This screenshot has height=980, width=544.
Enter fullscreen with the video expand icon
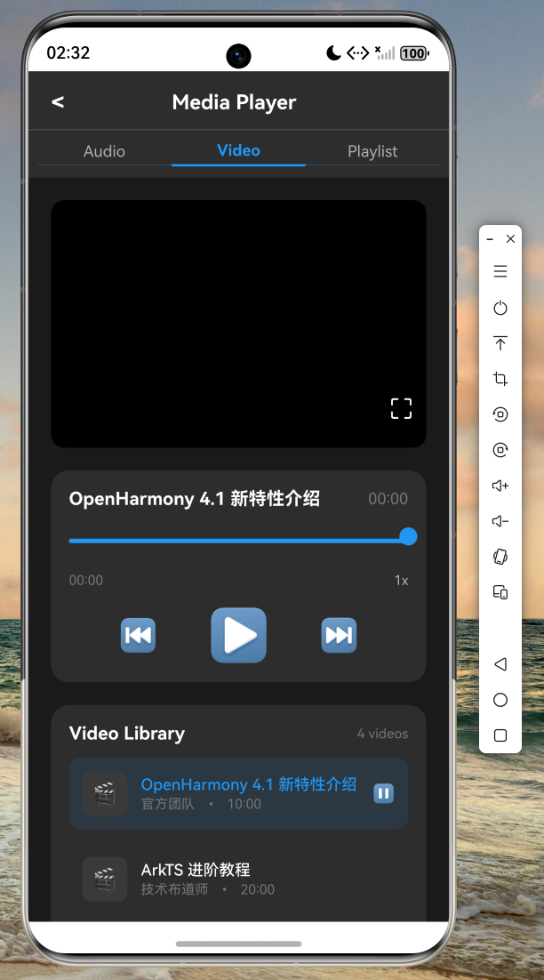click(x=401, y=408)
